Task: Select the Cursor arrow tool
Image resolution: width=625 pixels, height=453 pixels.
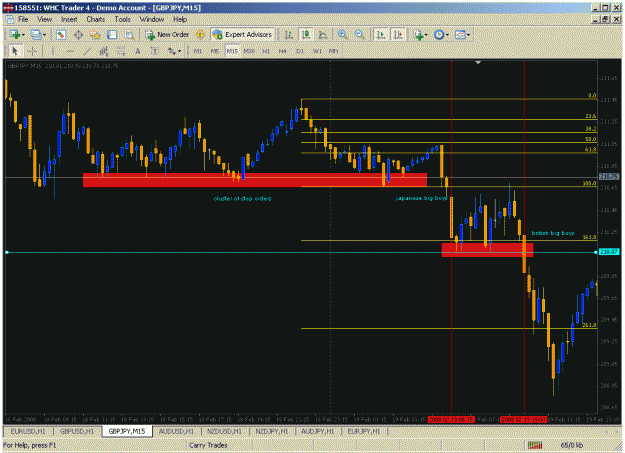Action: 15,51
